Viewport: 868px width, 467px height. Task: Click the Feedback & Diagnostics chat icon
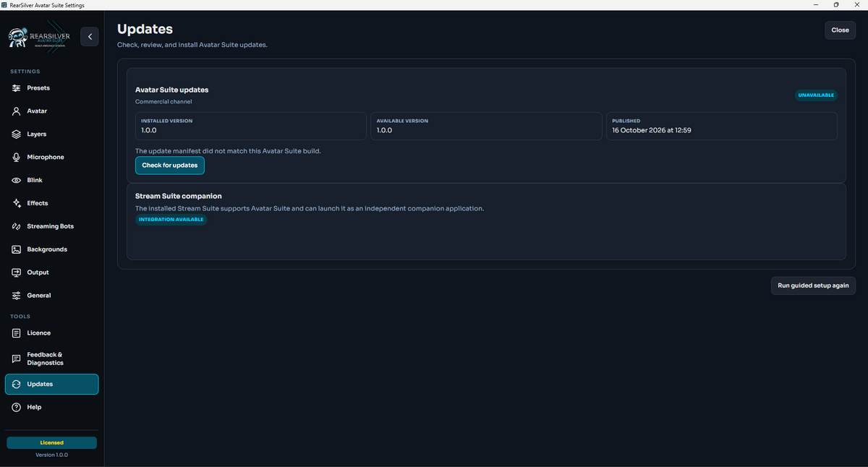17,359
